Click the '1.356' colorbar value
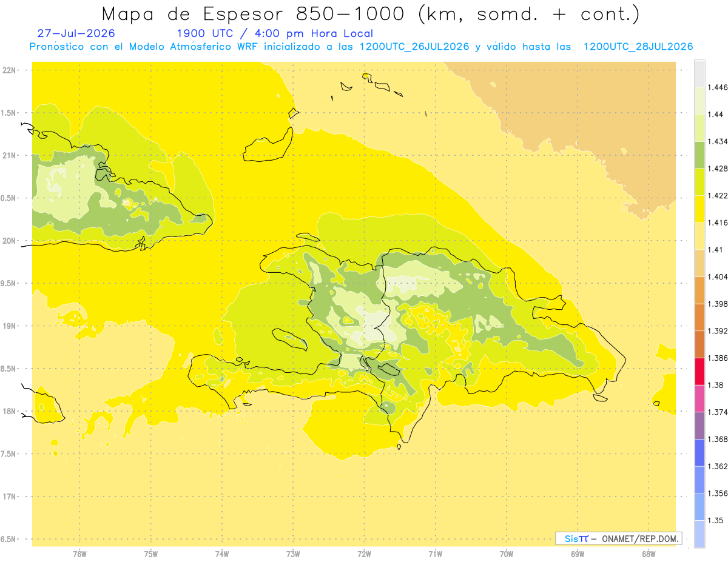Screen dimensions: 728x562 (x=717, y=493)
